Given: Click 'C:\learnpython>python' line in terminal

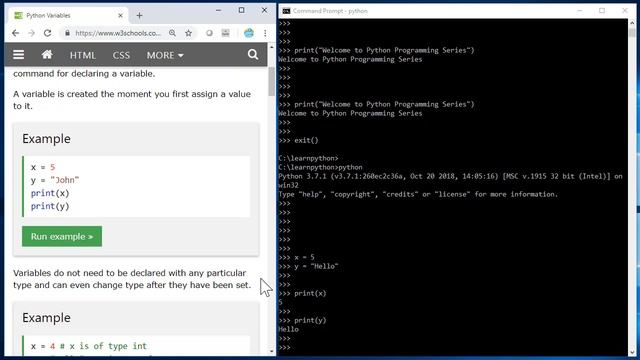Looking at the screenshot, I should pyautogui.click(x=320, y=167).
